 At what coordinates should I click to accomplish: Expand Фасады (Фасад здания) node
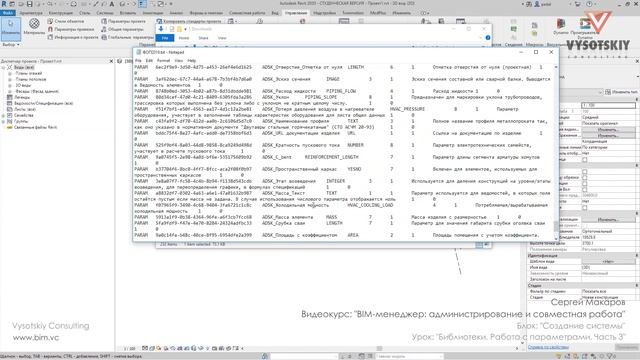point(10,91)
